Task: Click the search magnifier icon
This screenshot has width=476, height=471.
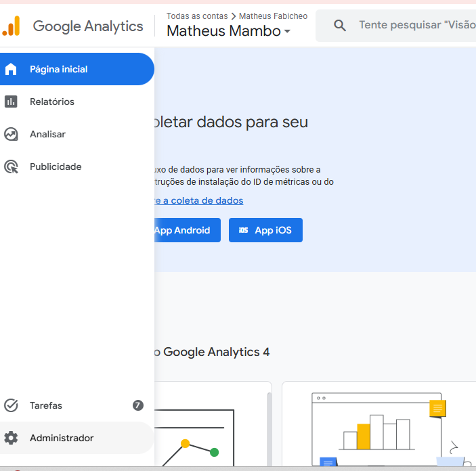Action: (340, 25)
